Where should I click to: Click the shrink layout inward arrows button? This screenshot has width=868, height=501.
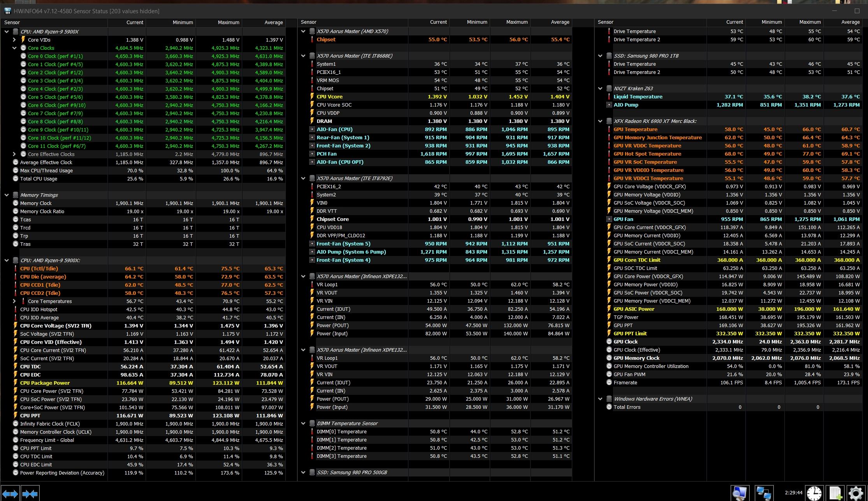(x=30, y=494)
